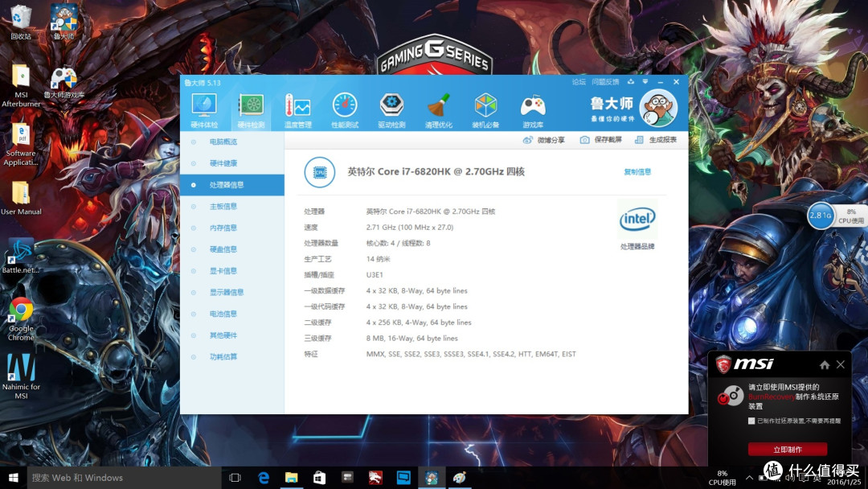This screenshot has width=868, height=489.
Task: Close the MSI BurnRecovery popup
Action: click(x=841, y=364)
